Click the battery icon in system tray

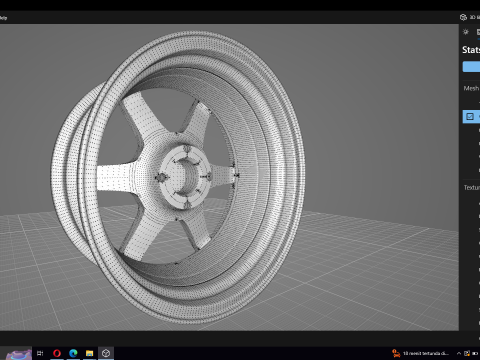475,353
